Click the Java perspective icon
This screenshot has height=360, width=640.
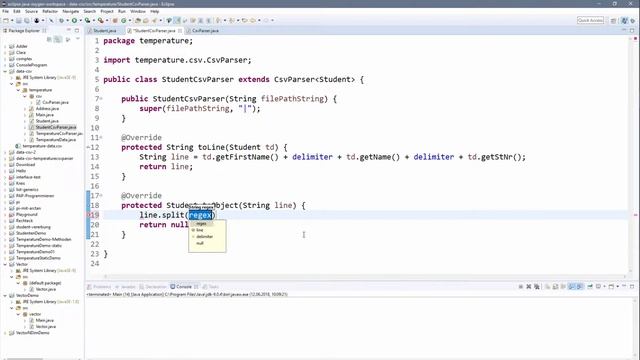coord(624,20)
